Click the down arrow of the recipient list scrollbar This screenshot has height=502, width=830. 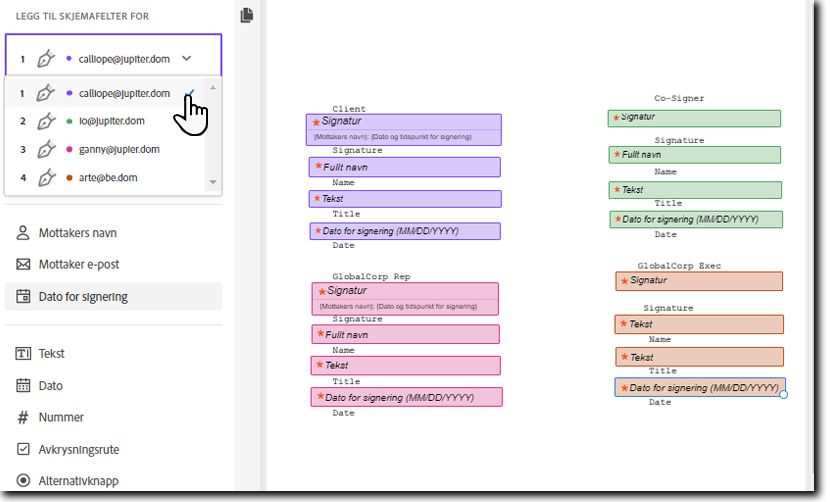(x=213, y=182)
